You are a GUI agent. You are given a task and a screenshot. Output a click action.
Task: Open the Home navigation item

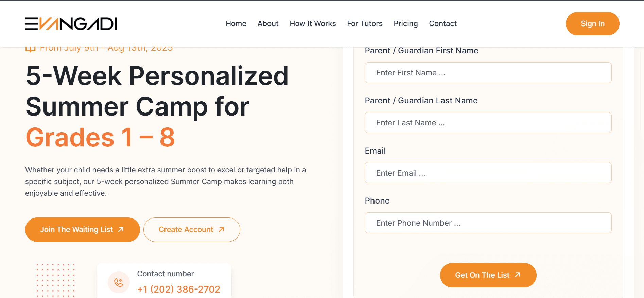pos(236,23)
